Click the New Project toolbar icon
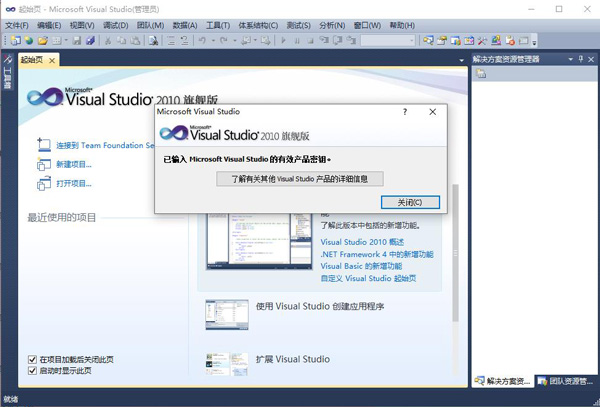Screen dimensions: 600x407 click(x=16, y=40)
